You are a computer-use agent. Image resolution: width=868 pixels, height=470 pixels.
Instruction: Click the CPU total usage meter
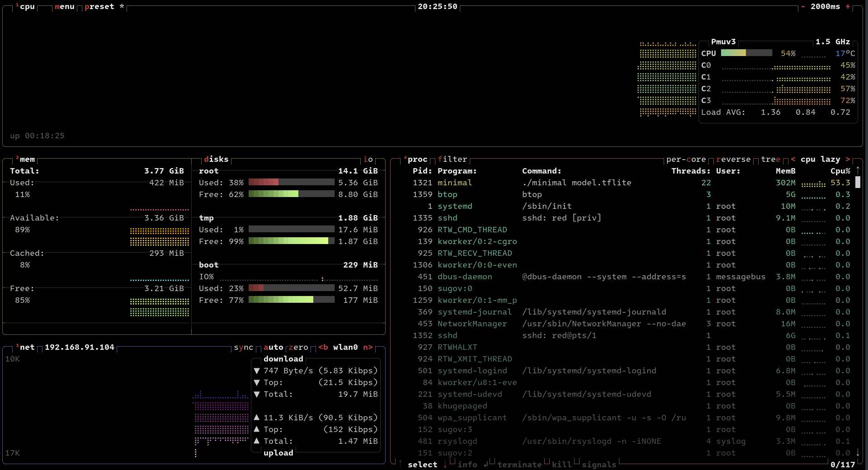tap(746, 53)
